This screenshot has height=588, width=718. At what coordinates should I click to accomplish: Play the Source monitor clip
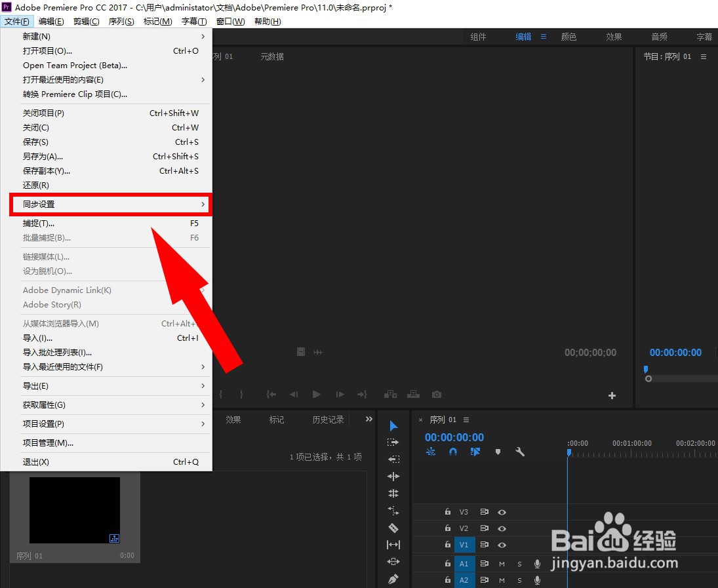point(317,394)
